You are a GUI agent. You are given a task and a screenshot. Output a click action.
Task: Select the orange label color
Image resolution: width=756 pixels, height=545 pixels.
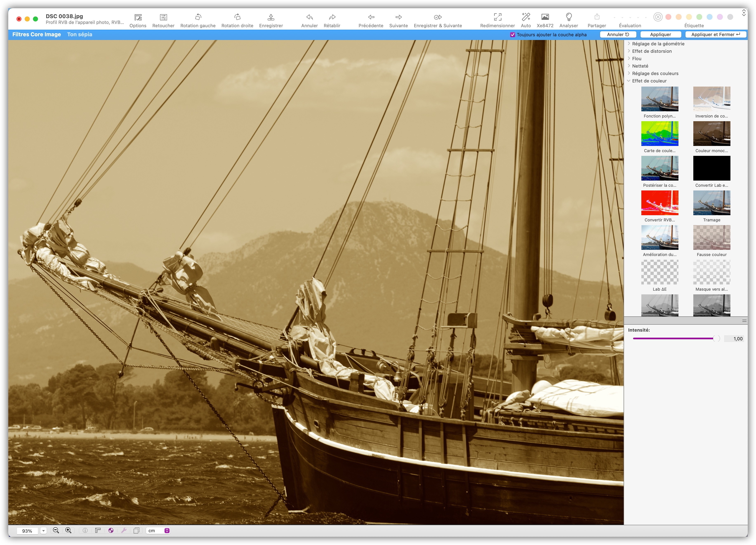click(678, 17)
